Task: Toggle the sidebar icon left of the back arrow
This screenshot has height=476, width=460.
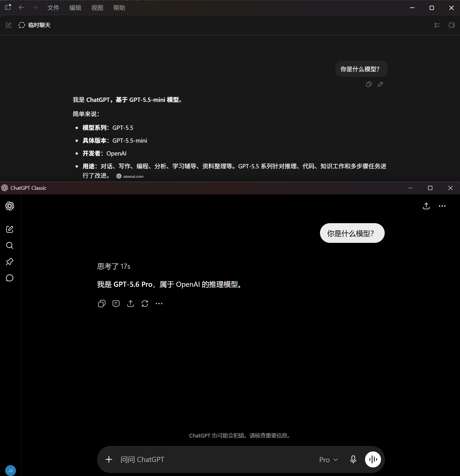Action: coord(8,7)
